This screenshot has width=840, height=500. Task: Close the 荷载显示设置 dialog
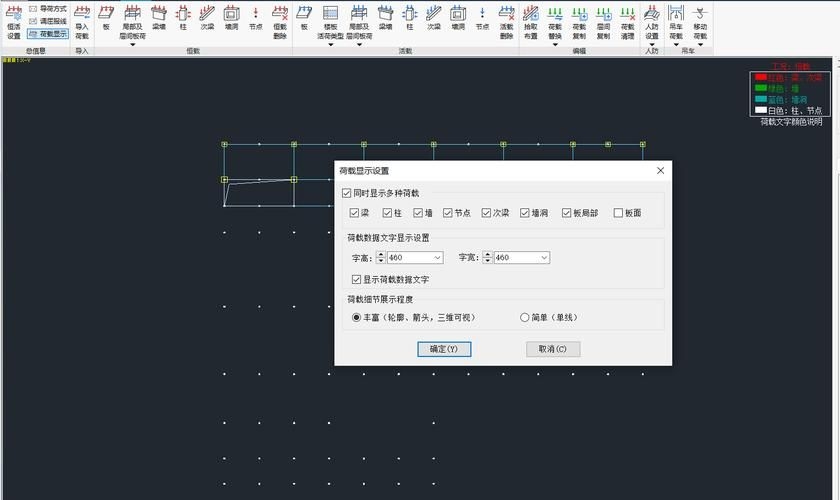(661, 170)
